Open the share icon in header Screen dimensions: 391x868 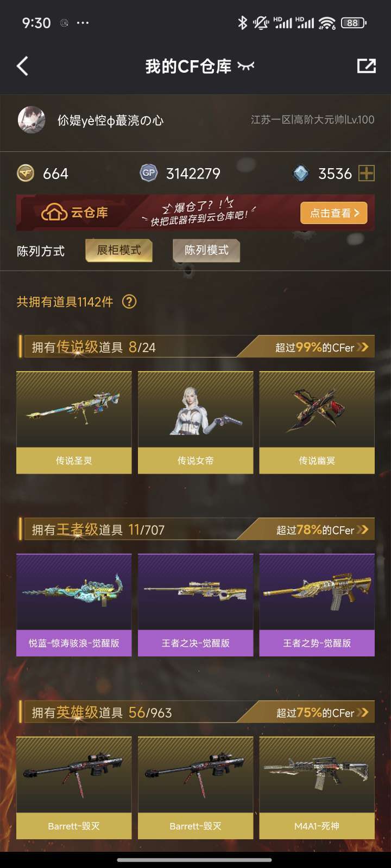pyautogui.click(x=367, y=66)
